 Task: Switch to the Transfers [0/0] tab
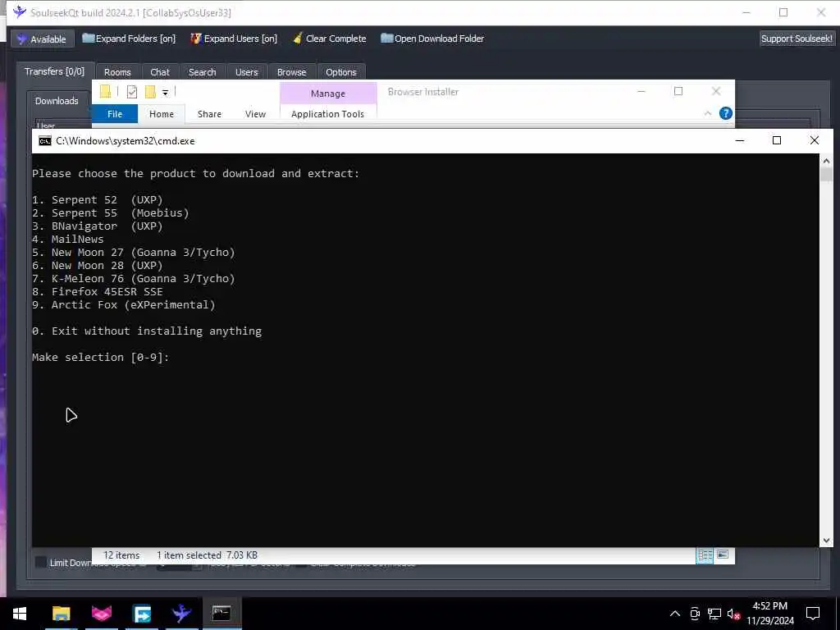(55, 71)
